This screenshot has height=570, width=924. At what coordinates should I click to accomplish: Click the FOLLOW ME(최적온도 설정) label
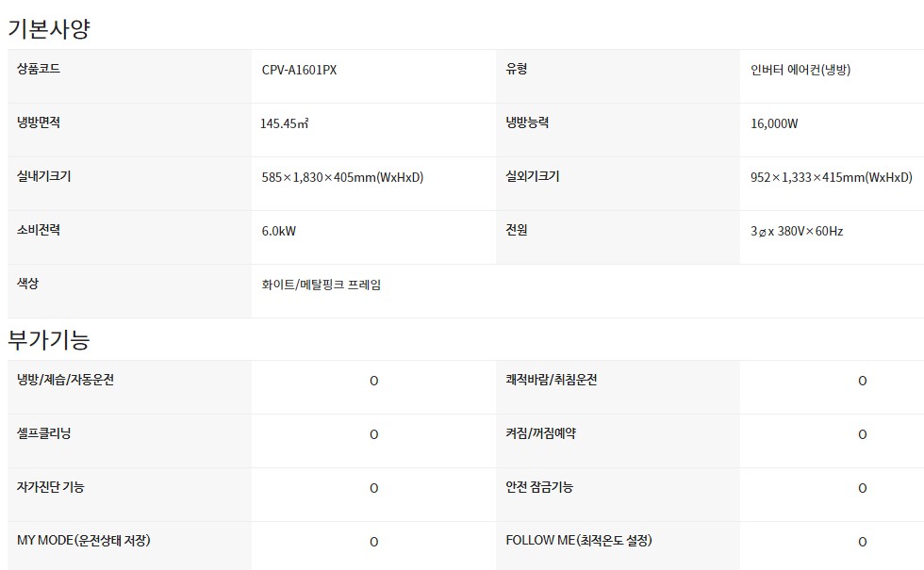[x=579, y=541]
